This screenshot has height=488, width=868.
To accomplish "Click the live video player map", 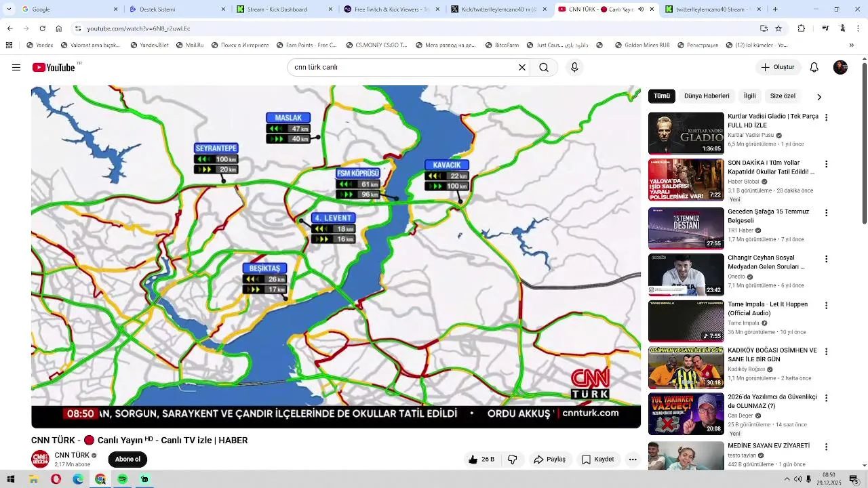I will coord(336,257).
